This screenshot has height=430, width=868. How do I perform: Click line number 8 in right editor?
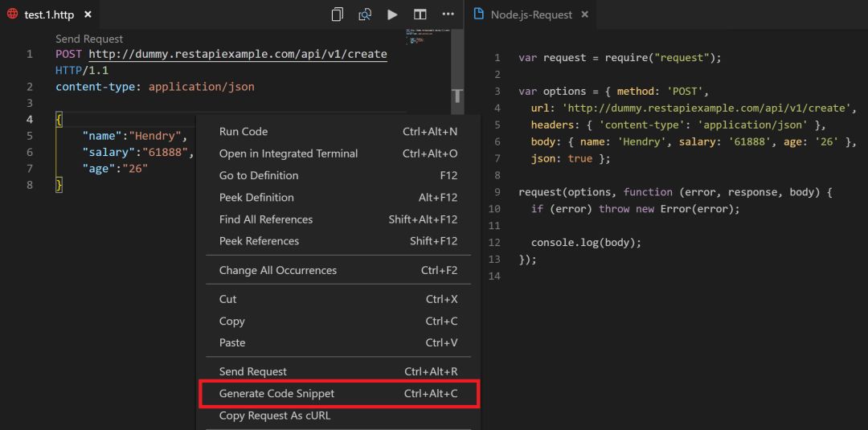pos(497,175)
